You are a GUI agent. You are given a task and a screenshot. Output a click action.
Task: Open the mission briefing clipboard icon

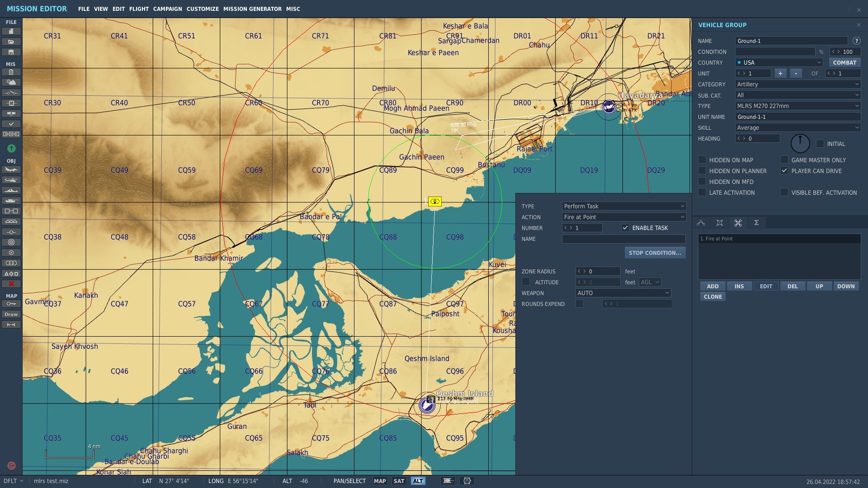pos(11,72)
